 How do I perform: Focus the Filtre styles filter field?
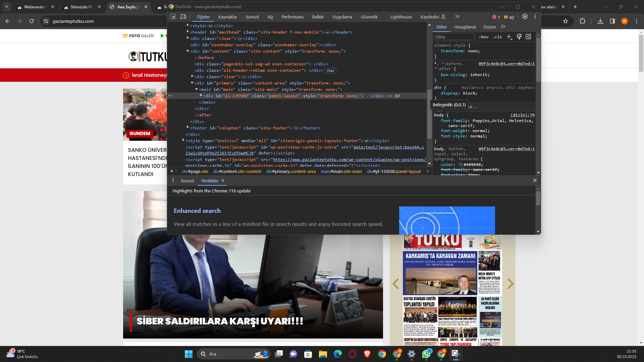click(x=454, y=37)
